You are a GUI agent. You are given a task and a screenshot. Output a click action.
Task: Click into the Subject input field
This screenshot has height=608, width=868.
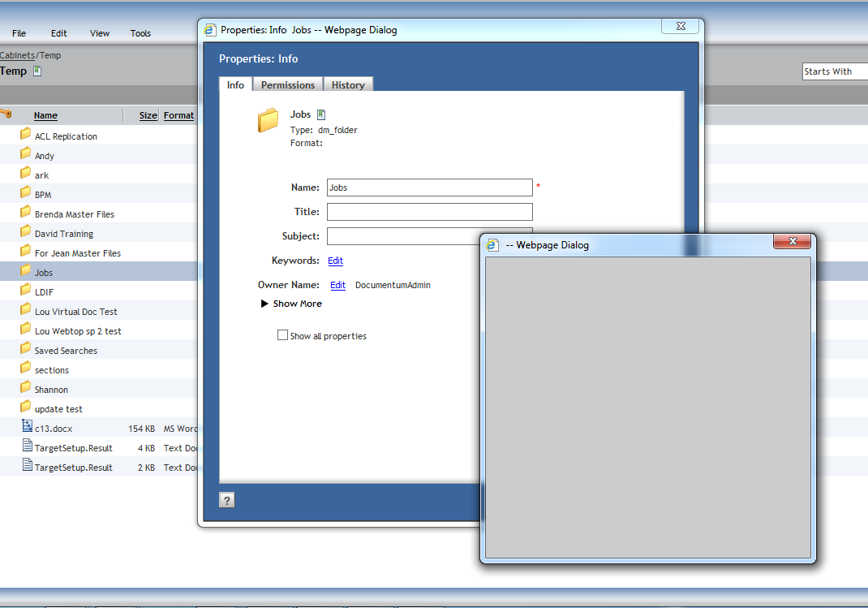click(403, 236)
